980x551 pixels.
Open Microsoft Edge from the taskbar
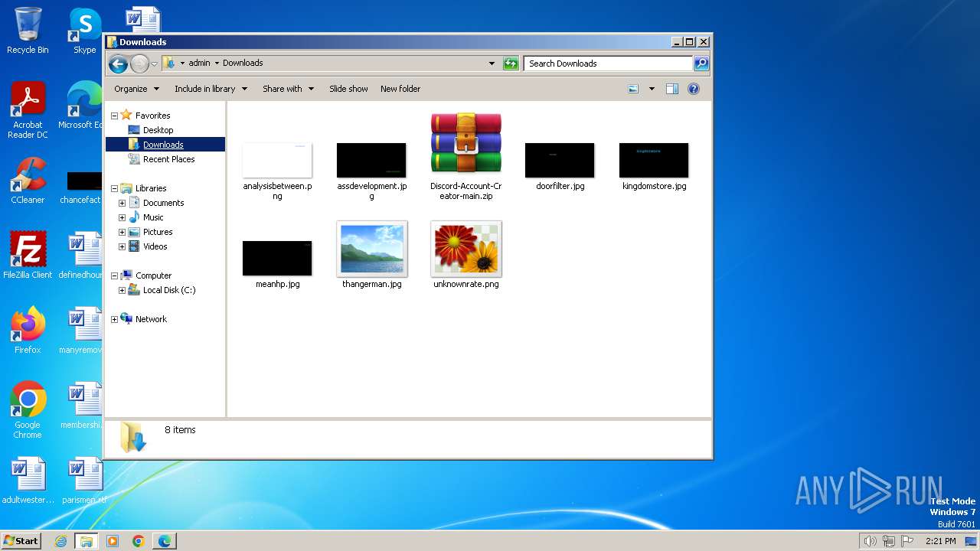pyautogui.click(x=165, y=541)
